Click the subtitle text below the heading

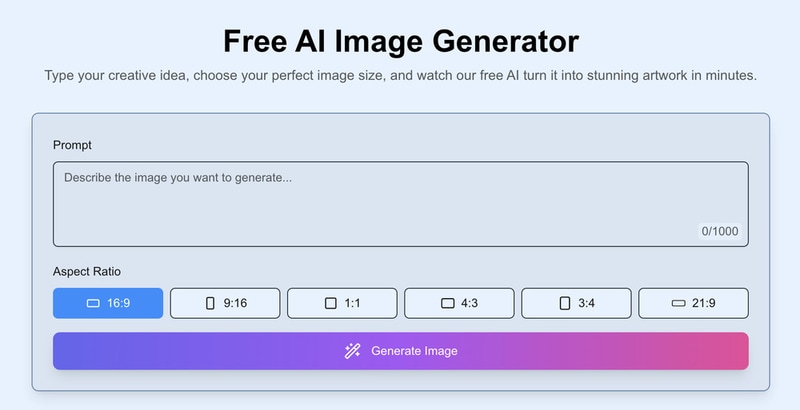[400, 76]
